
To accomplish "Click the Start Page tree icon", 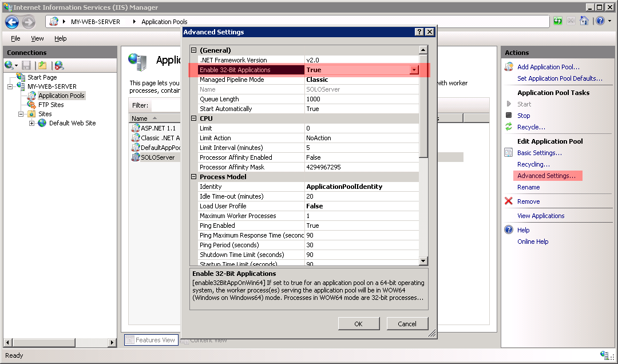I will click(x=21, y=77).
